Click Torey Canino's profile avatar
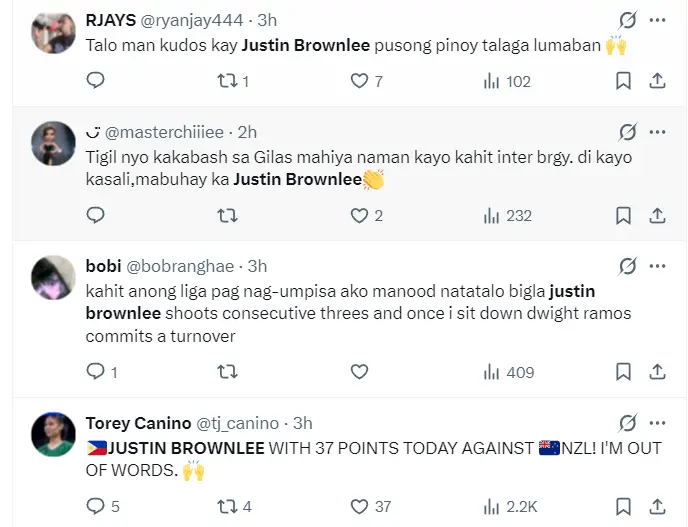 click(x=54, y=435)
